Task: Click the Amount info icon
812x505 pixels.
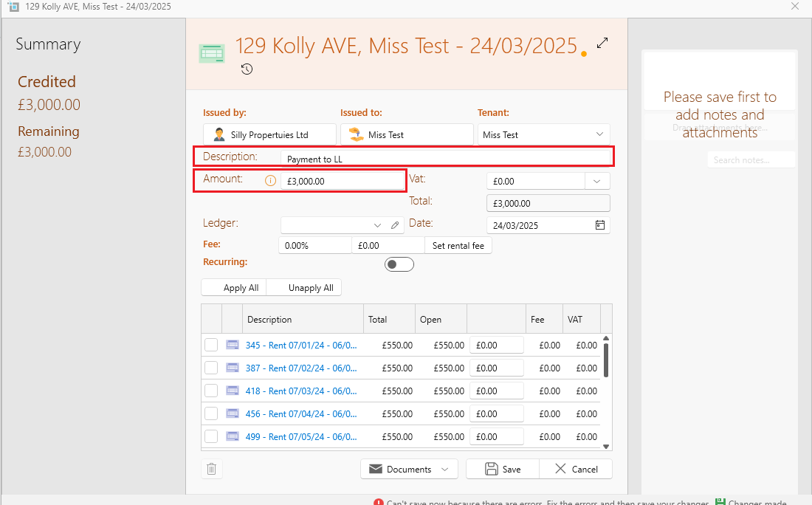Action: click(x=270, y=181)
